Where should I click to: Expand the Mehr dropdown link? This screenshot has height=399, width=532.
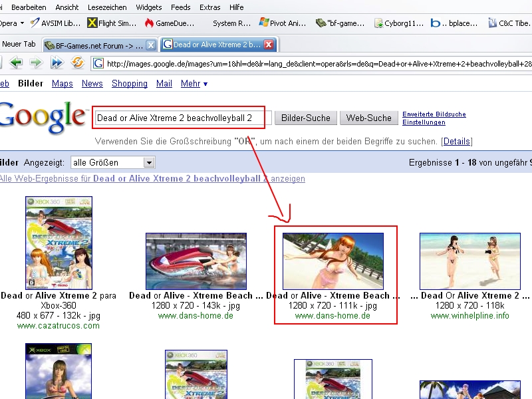[194, 84]
